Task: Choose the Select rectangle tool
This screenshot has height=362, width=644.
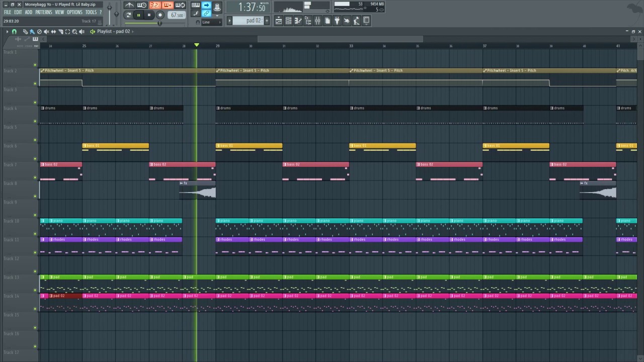Action: pyautogui.click(x=67, y=32)
